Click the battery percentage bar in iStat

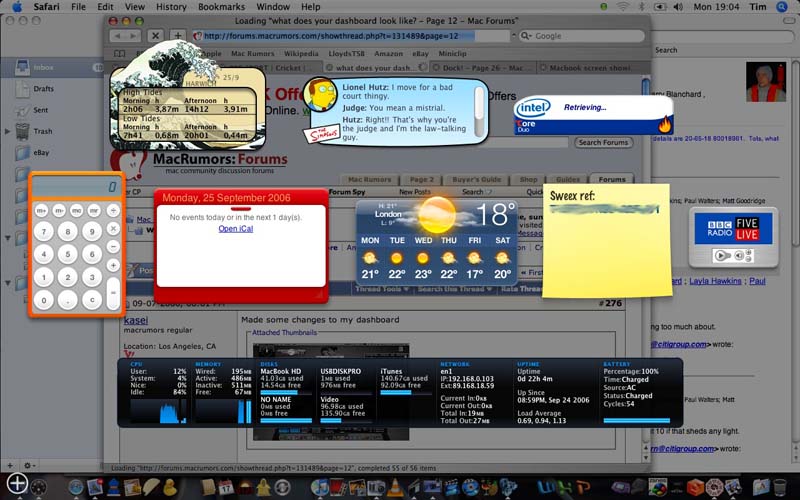(636, 420)
